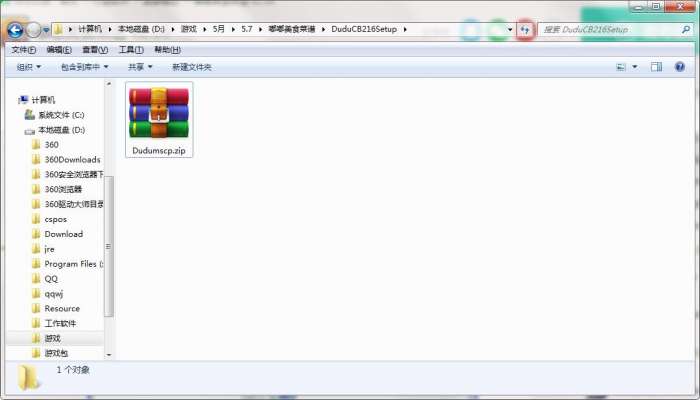Screen dimensions: 700x400
Task: Click 计算机 in the address path
Action: [x=90, y=29]
